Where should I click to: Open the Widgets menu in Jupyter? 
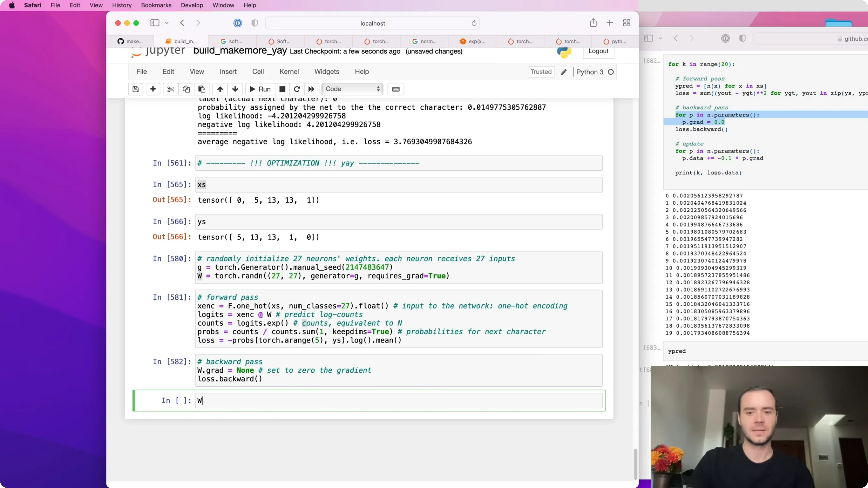(x=326, y=72)
